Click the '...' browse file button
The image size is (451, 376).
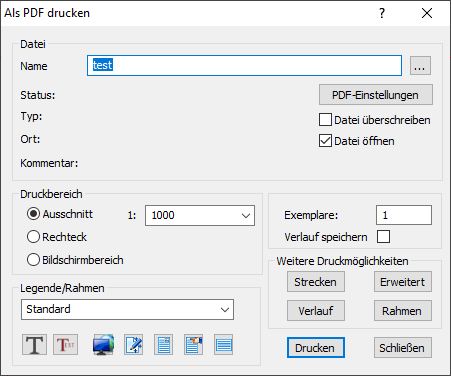coord(420,66)
